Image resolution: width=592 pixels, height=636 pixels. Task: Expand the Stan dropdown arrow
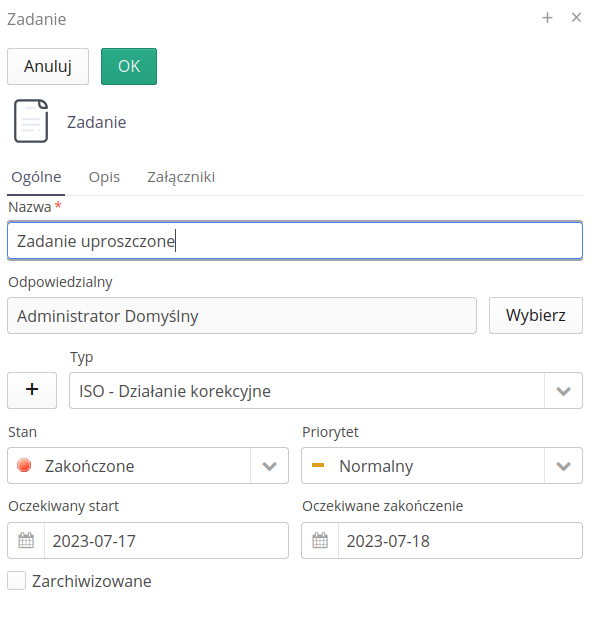tap(269, 466)
